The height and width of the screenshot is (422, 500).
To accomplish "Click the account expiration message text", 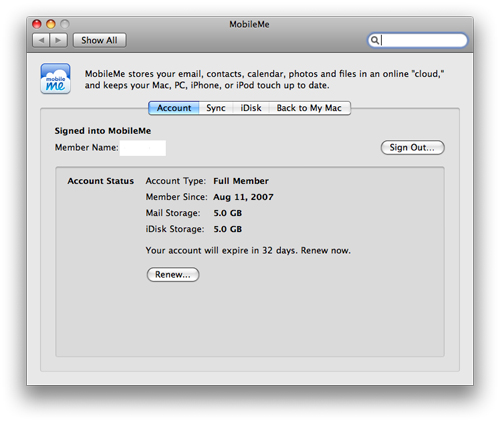I will 248,250.
